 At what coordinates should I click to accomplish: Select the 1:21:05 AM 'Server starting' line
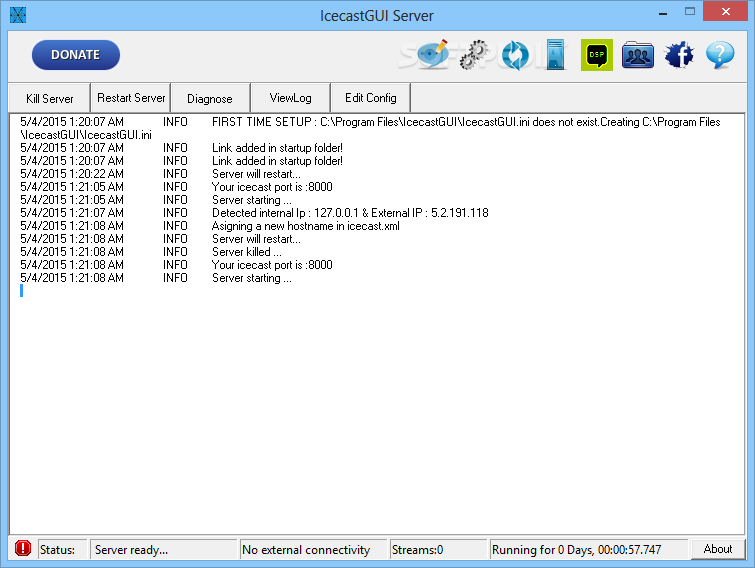point(156,200)
